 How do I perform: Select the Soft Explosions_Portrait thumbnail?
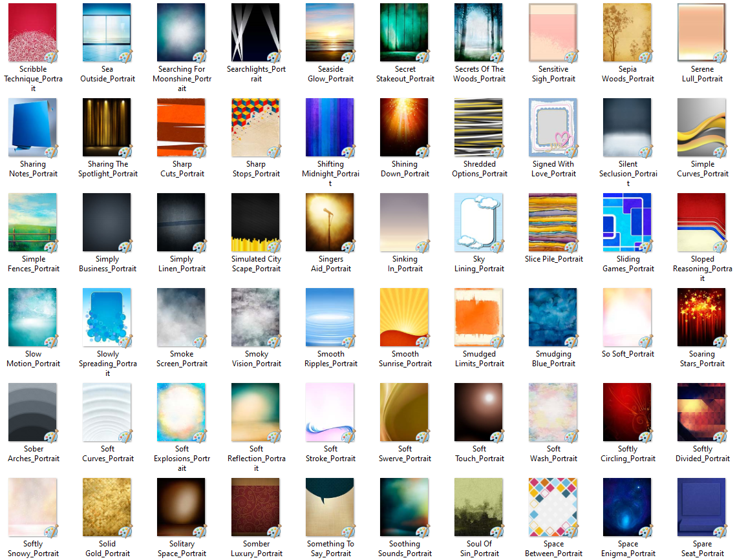point(182,412)
